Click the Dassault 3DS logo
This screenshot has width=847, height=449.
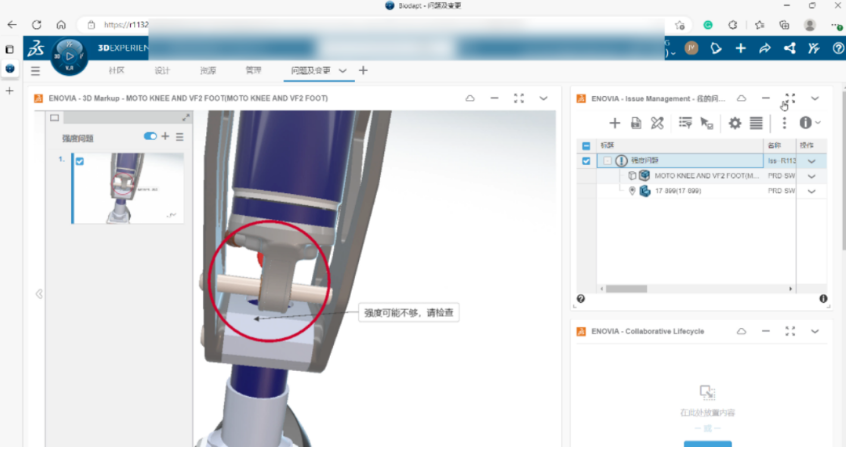[x=36, y=49]
